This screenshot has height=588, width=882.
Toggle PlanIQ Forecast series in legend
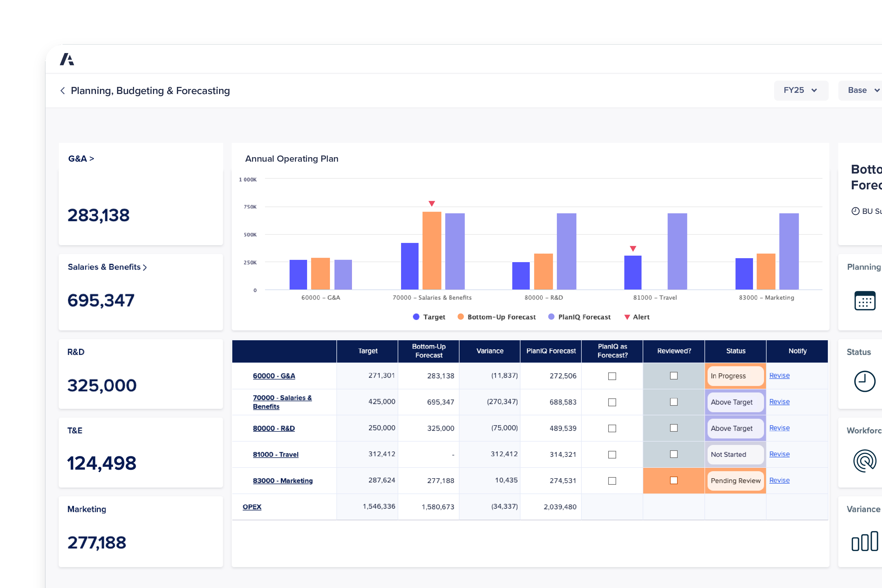[x=579, y=317]
